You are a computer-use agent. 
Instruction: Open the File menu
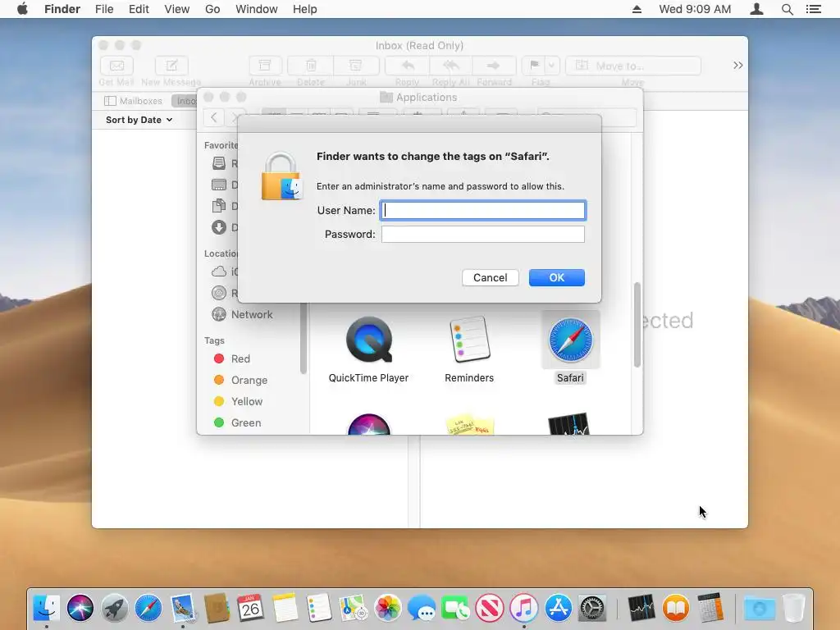click(x=104, y=9)
